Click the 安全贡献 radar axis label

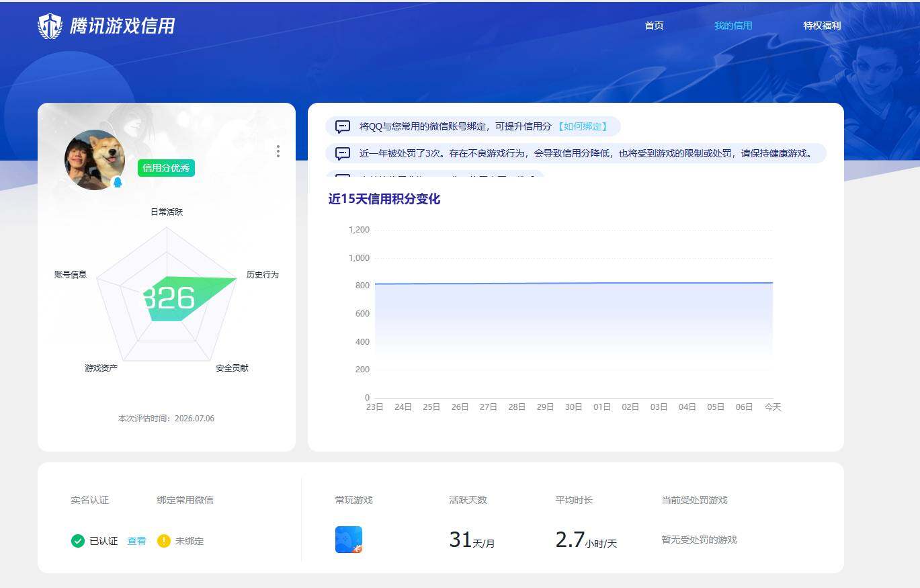pos(232,368)
